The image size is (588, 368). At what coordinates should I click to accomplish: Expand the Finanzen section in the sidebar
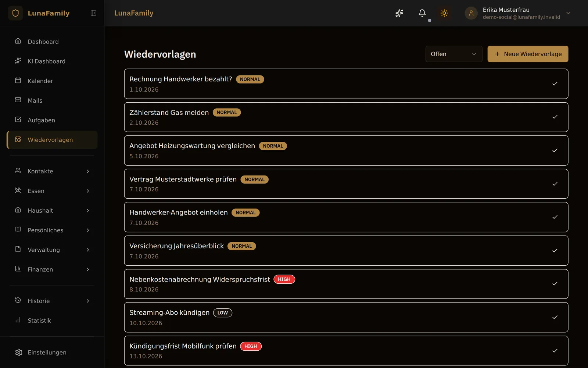(x=52, y=269)
